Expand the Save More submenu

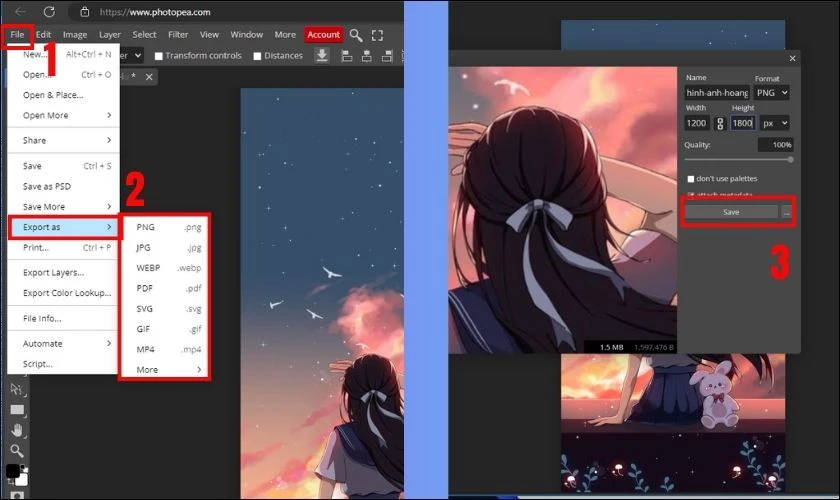pyautogui.click(x=63, y=206)
